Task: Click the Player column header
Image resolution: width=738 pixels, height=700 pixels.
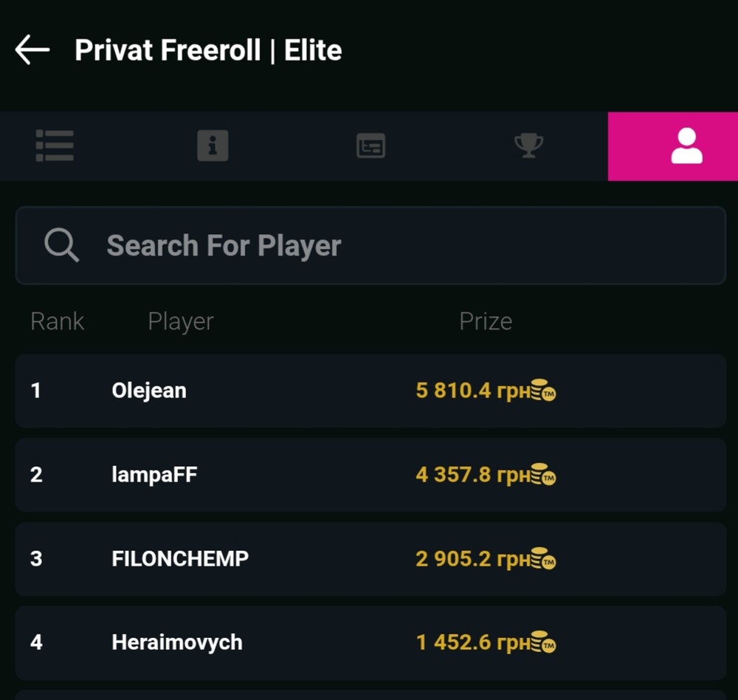Action: tap(181, 321)
